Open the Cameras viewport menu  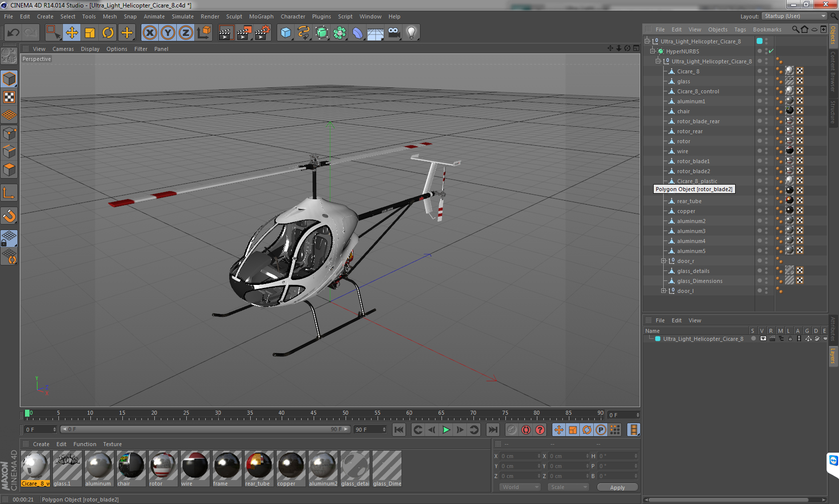pyautogui.click(x=63, y=49)
